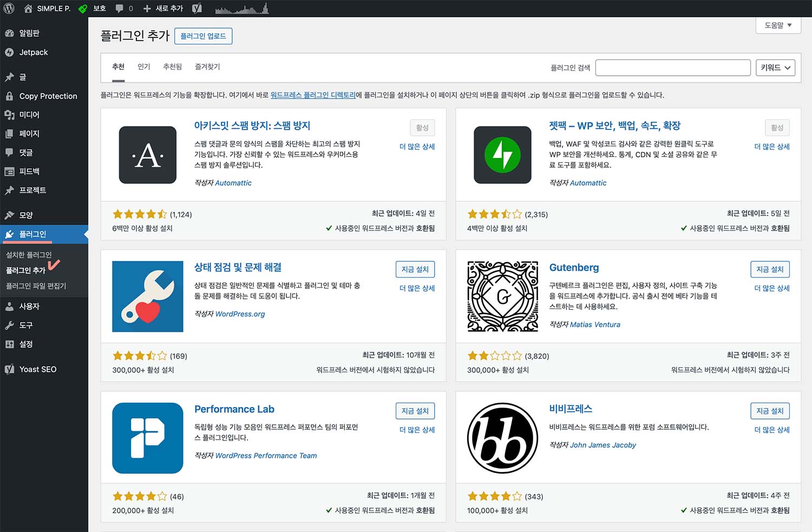The height and width of the screenshot is (532, 812).
Task: Open the WordPress logo menu
Action: (9, 8)
